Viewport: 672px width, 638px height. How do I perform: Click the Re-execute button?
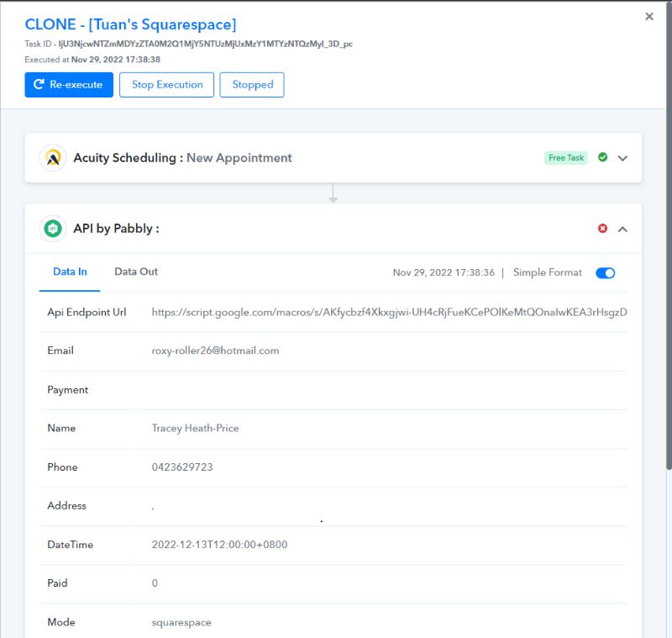[x=69, y=84]
